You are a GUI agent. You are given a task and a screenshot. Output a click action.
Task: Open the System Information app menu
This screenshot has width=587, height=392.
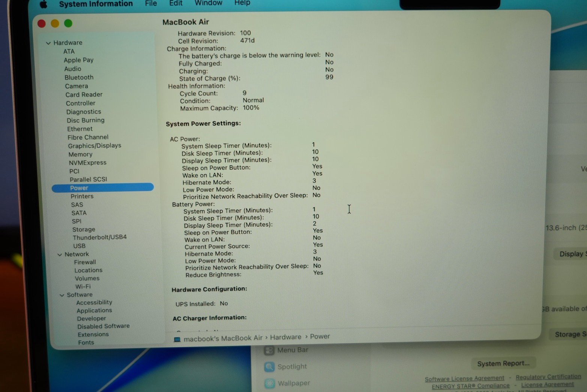click(96, 4)
